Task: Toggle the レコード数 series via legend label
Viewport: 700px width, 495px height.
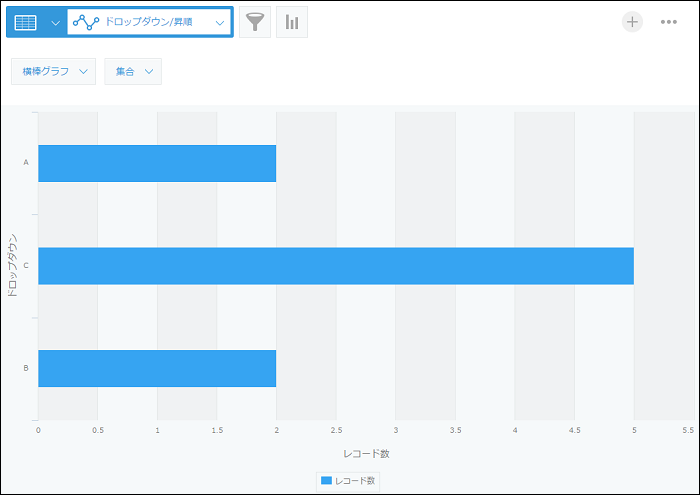Action: (x=355, y=481)
